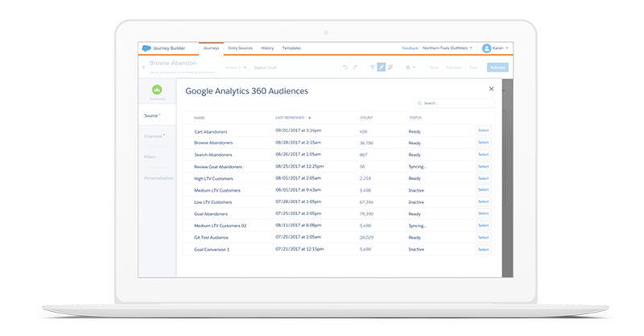This screenshot has height=336, width=644.
Task: Click the Test button
Action: point(473,68)
